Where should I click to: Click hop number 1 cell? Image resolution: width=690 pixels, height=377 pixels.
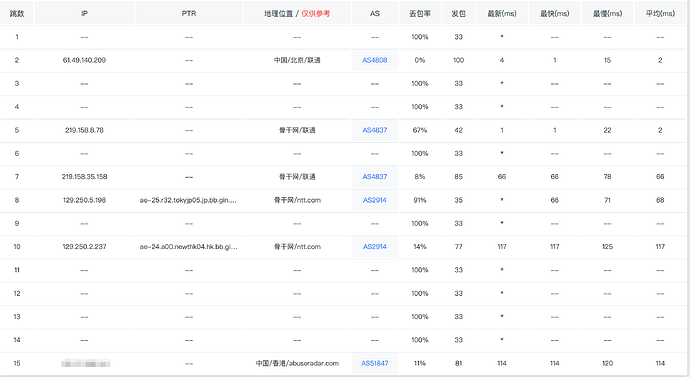pos(17,37)
